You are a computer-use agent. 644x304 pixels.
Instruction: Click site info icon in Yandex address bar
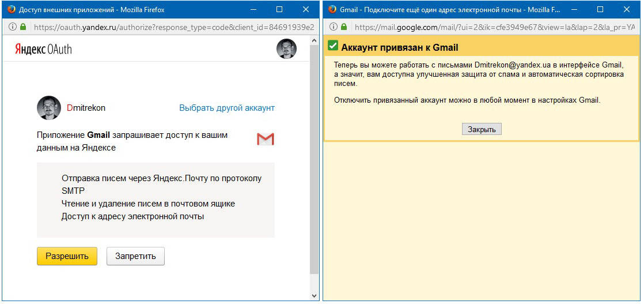[x=13, y=27]
